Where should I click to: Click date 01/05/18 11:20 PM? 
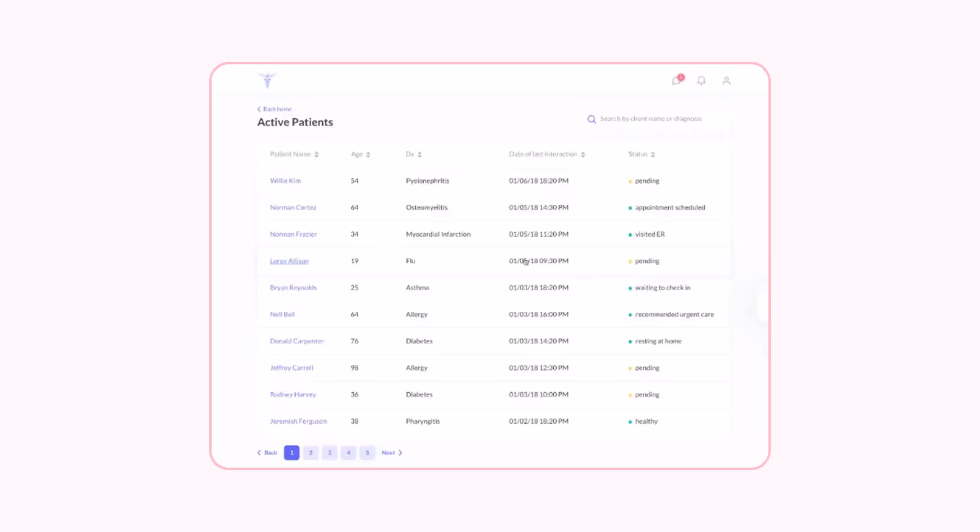point(539,234)
